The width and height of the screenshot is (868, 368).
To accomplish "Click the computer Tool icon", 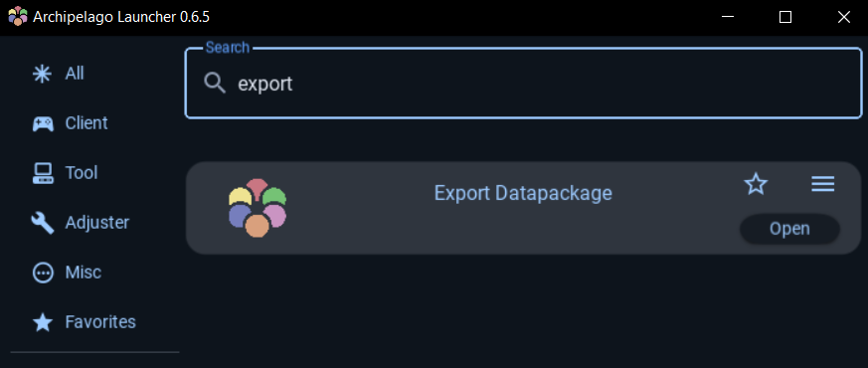I will pyautogui.click(x=43, y=173).
